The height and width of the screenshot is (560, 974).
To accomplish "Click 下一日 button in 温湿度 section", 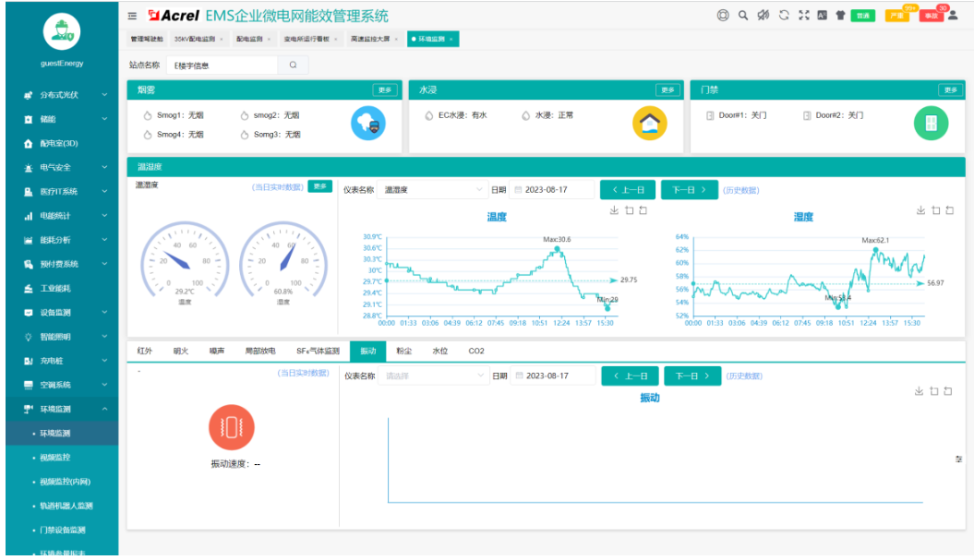I will pyautogui.click(x=690, y=190).
